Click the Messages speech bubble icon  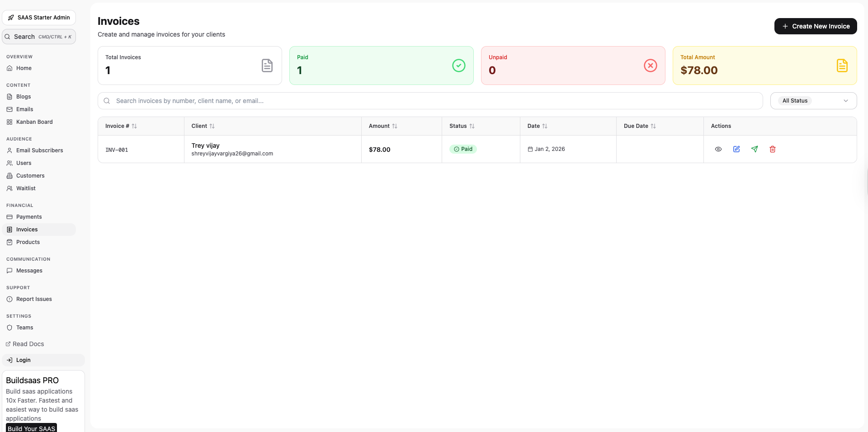9,271
